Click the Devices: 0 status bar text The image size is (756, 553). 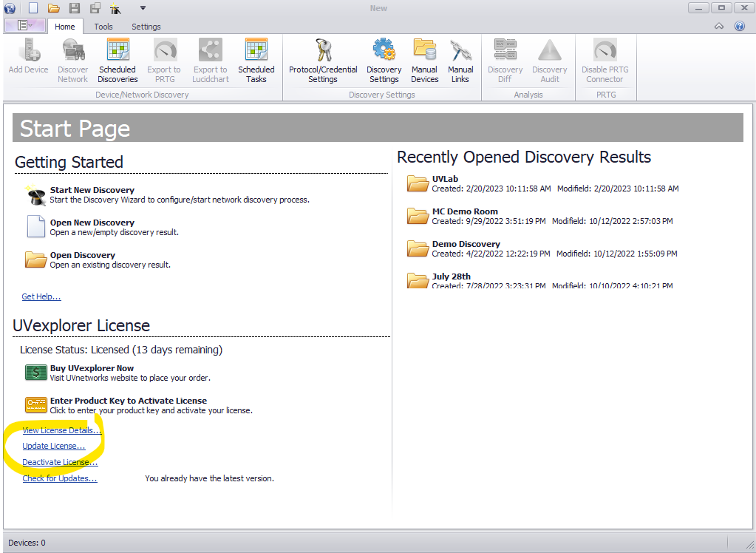(27, 543)
